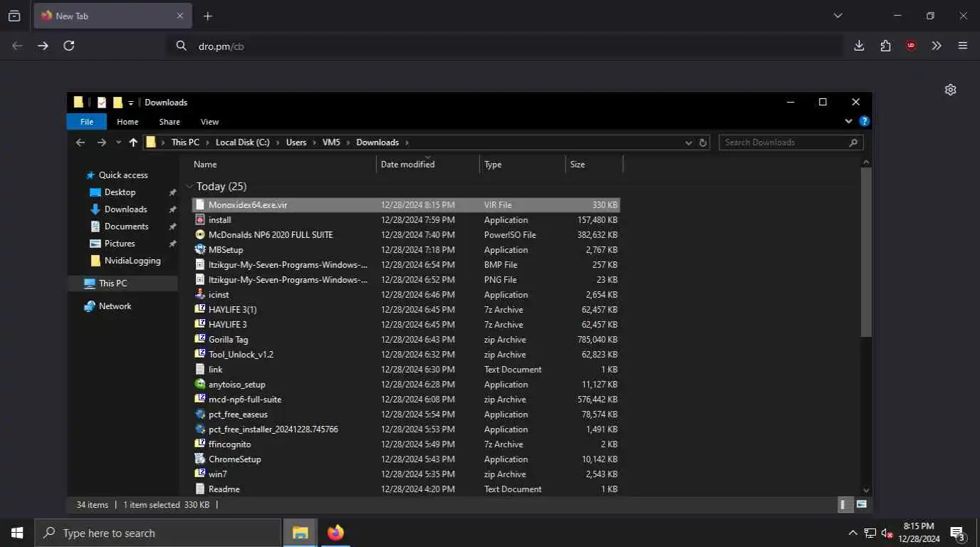Image resolution: width=980 pixels, height=547 pixels.
Task: Open new tab page settings gear
Action: [950, 90]
